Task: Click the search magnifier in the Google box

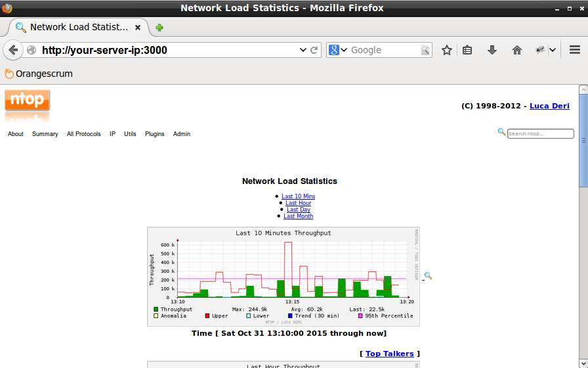Action: pyautogui.click(x=425, y=51)
